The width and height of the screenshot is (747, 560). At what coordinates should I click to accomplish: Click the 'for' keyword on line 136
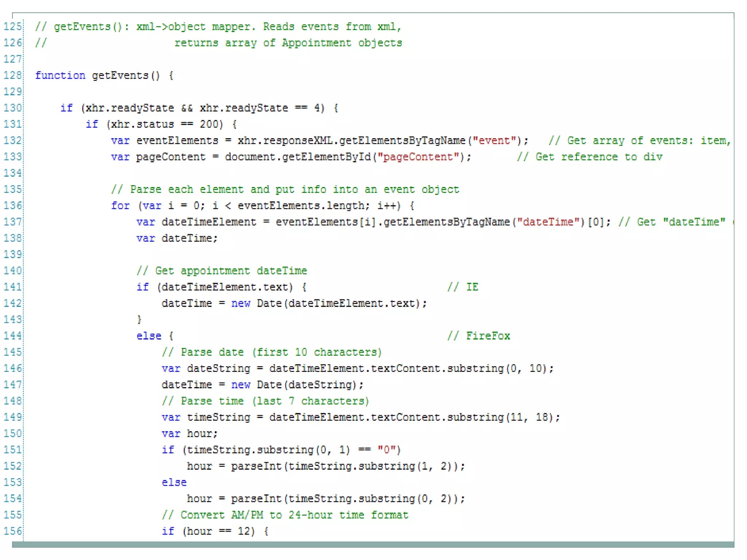point(120,206)
